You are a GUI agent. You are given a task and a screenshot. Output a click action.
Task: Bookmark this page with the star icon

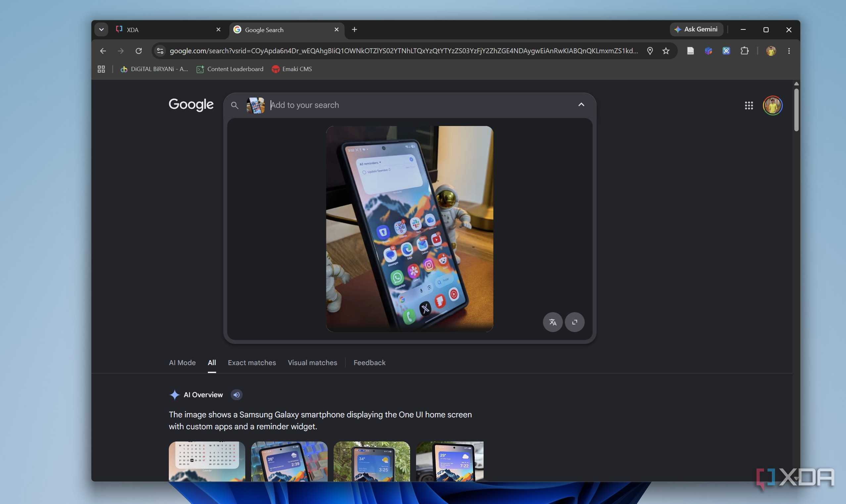666,51
